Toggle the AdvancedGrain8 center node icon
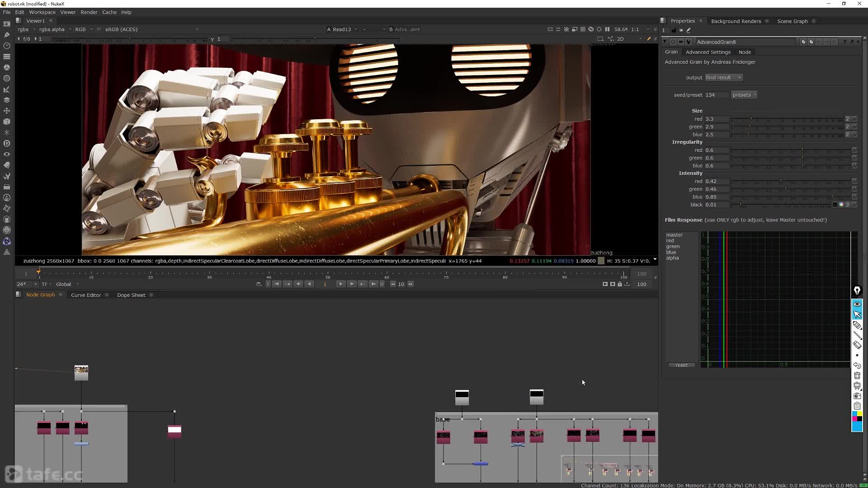Image resolution: width=868 pixels, height=488 pixels. pos(673,42)
